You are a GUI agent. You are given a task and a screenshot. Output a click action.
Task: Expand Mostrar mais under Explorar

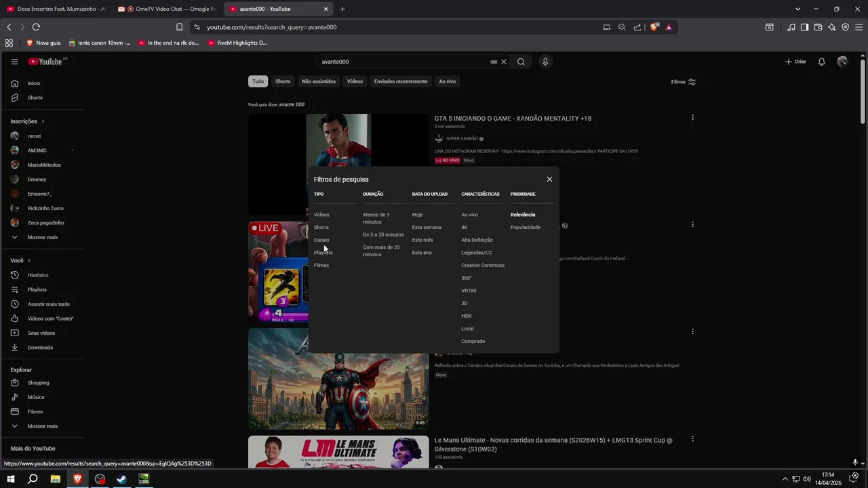point(42,426)
